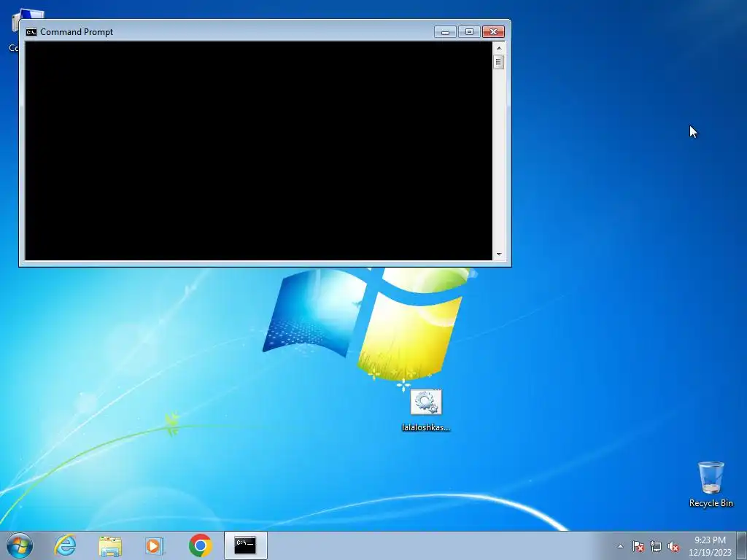Launch Internet Explorer from the taskbar

65,545
